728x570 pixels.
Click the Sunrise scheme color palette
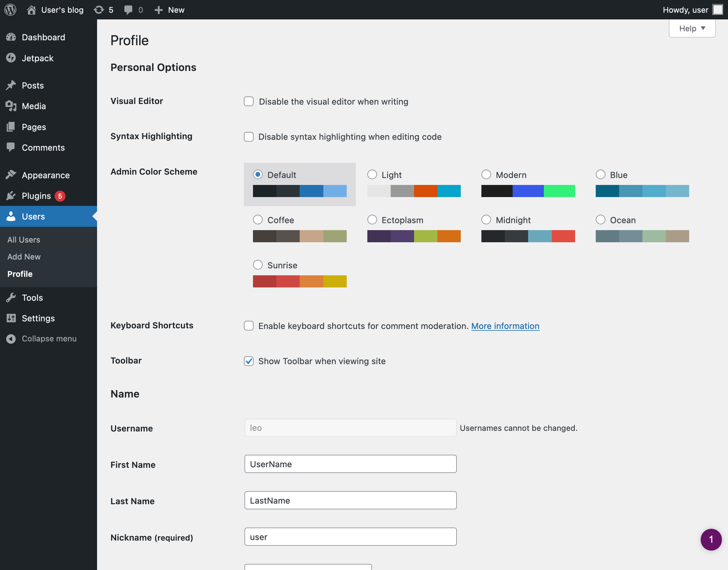(299, 281)
